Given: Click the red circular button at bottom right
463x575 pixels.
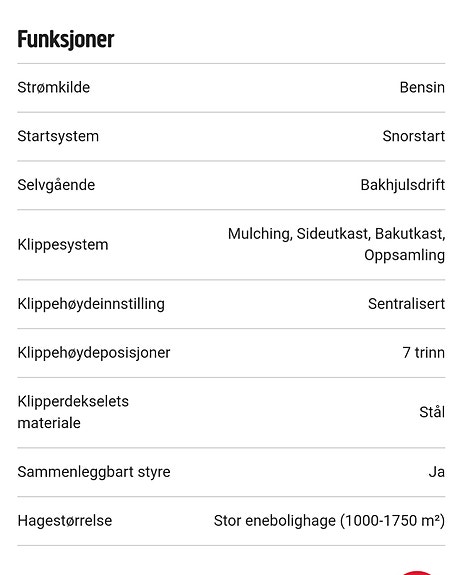Looking at the screenshot, I should pyautogui.click(x=417, y=573).
